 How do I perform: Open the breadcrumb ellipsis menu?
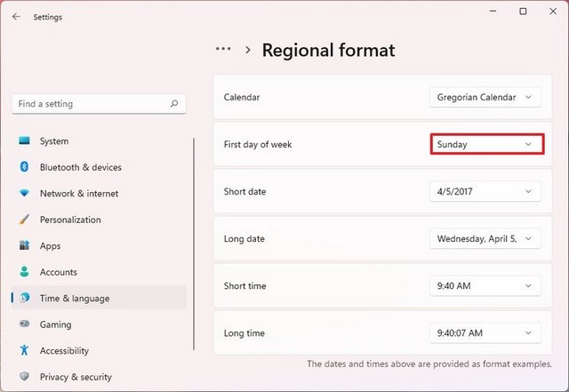223,49
